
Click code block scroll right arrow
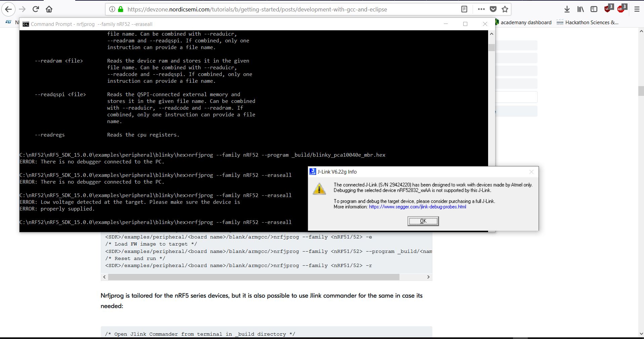click(x=428, y=277)
